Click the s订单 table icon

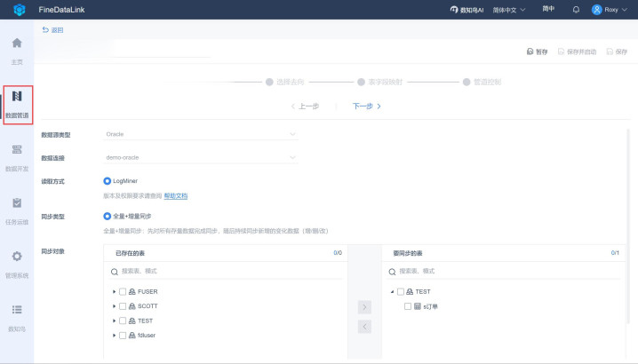(418, 306)
